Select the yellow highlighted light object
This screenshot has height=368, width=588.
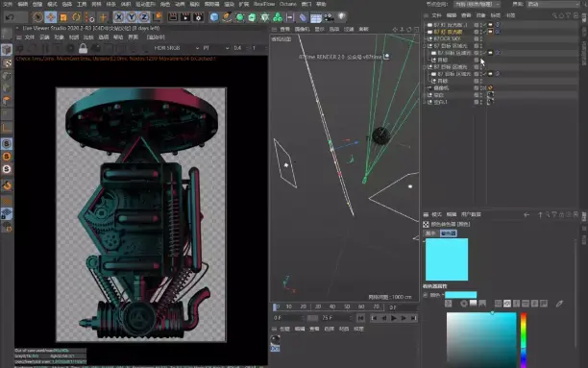click(x=448, y=32)
